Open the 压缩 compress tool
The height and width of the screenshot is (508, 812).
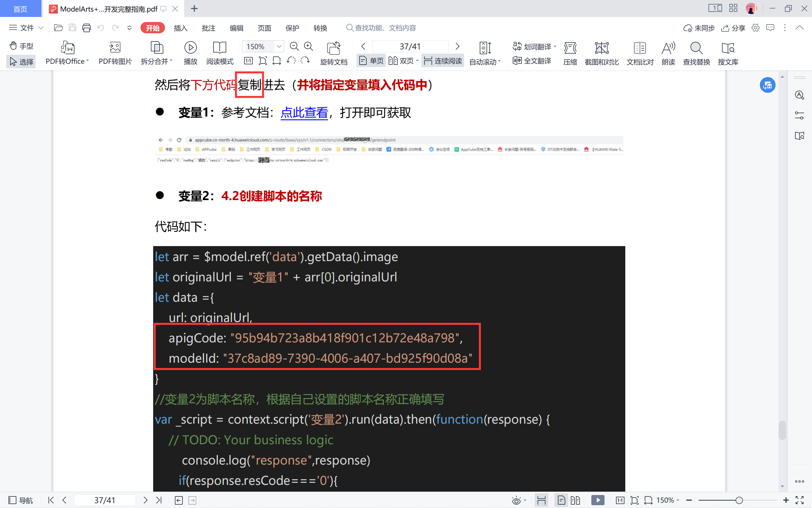tap(570, 48)
